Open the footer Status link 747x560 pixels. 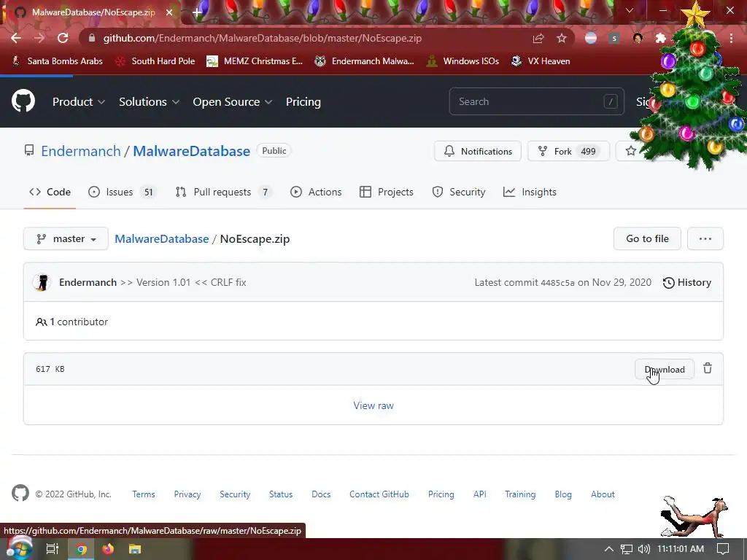coord(281,494)
